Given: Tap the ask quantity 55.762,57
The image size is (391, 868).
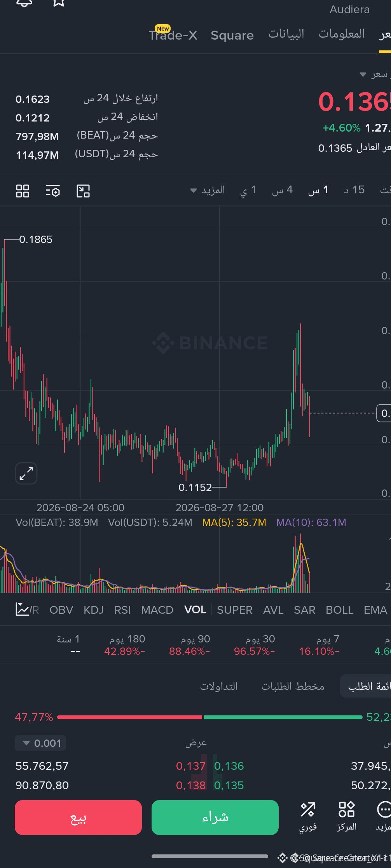Looking at the screenshot, I should (42, 766).
